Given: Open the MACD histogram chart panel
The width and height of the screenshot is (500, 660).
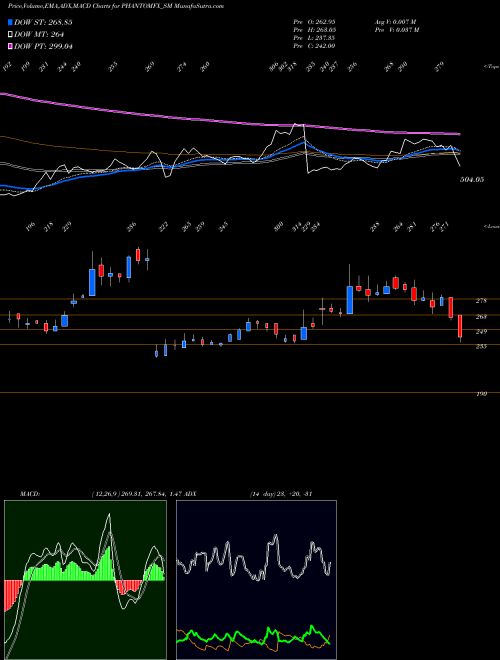Looking at the screenshot, I should pos(85,580).
